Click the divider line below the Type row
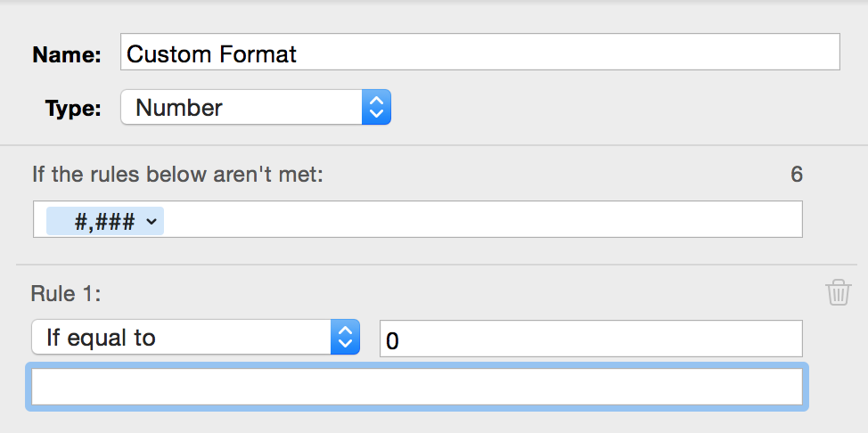868x433 pixels. (434, 145)
